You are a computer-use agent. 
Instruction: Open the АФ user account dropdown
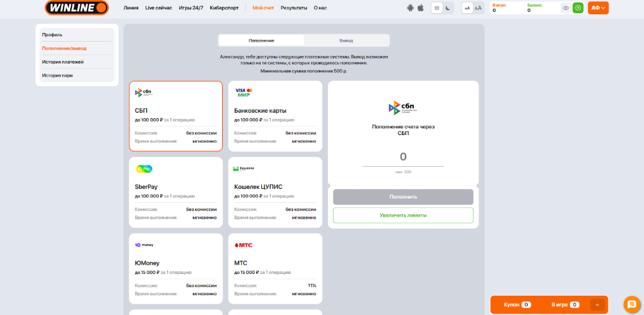pos(598,8)
